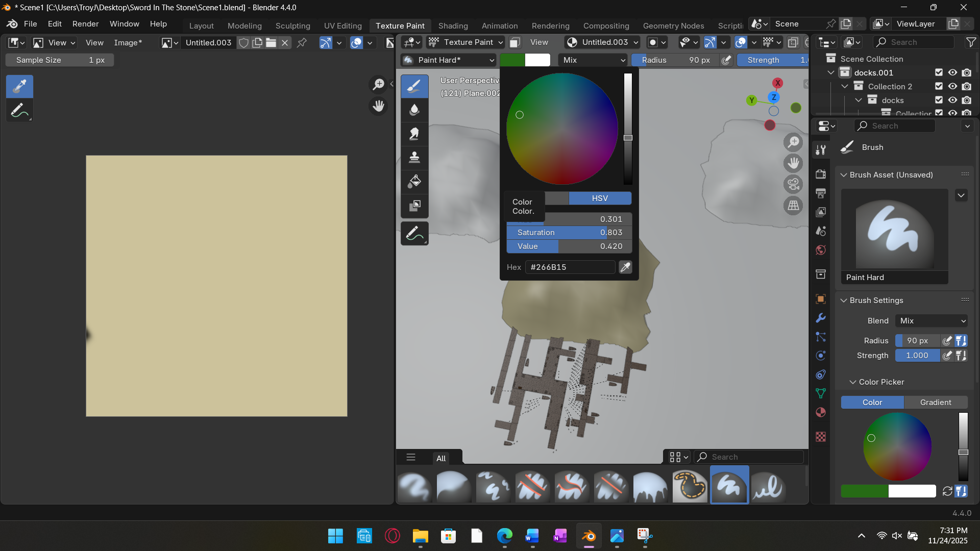Select the Sample Color eyedropper in image editor
The image size is (980, 551).
coord(19,86)
